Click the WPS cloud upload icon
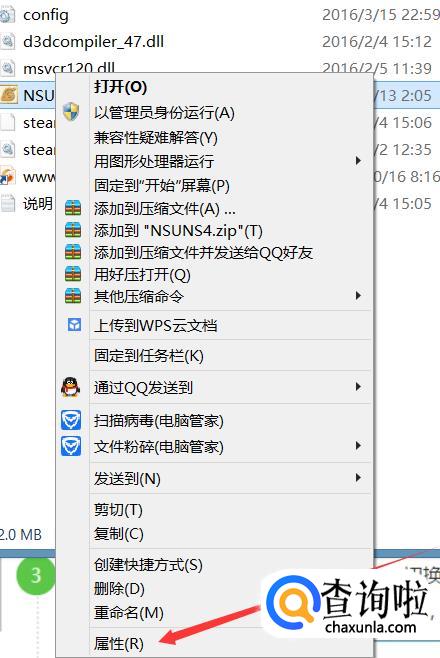Viewport: 440px width, 658px height. pyautogui.click(x=74, y=325)
